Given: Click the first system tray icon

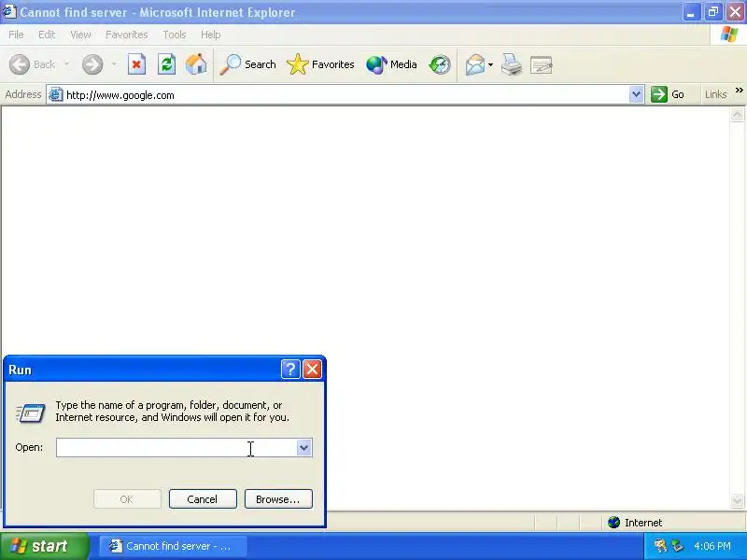Looking at the screenshot, I should pos(660,545).
